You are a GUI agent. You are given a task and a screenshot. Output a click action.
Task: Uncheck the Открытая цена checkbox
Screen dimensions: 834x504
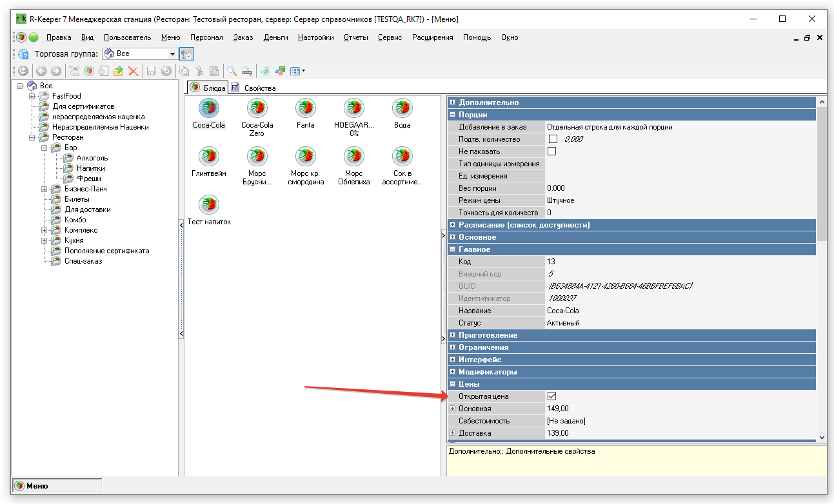[551, 396]
